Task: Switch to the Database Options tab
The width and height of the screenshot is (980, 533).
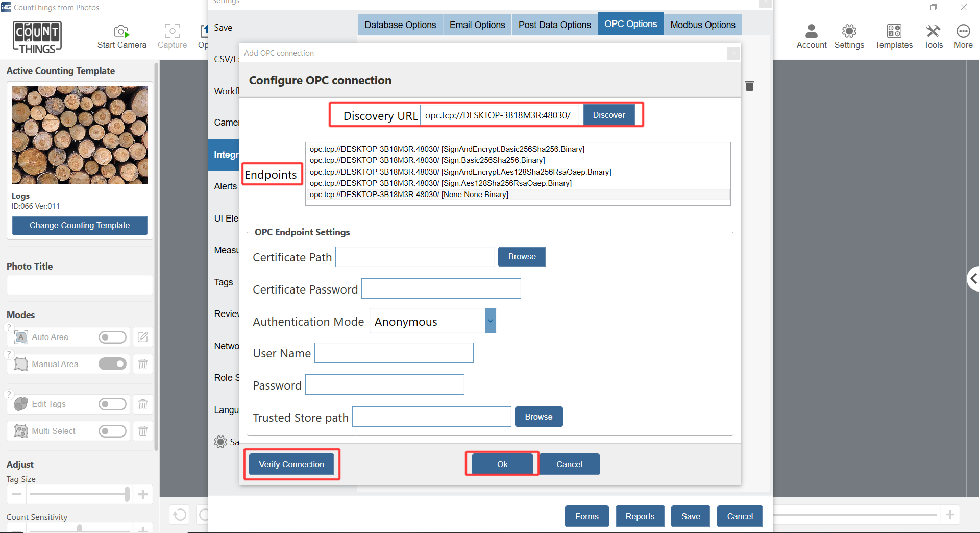Action: coord(400,25)
